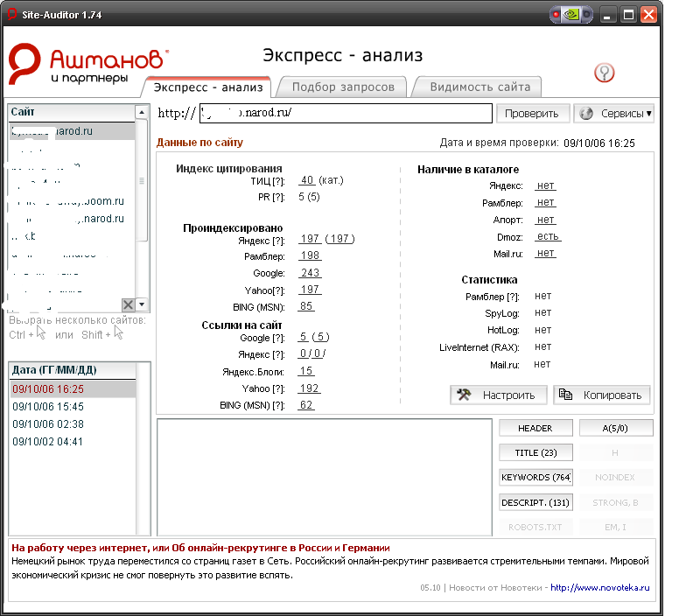Viewport: 700px width, 616px height.
Task: Click the Копировать button
Action: [x=602, y=395]
